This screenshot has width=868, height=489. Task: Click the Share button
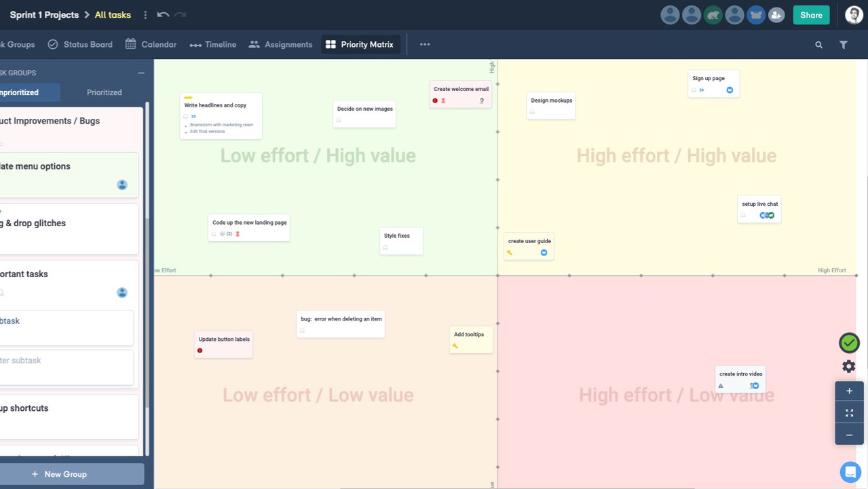point(811,15)
